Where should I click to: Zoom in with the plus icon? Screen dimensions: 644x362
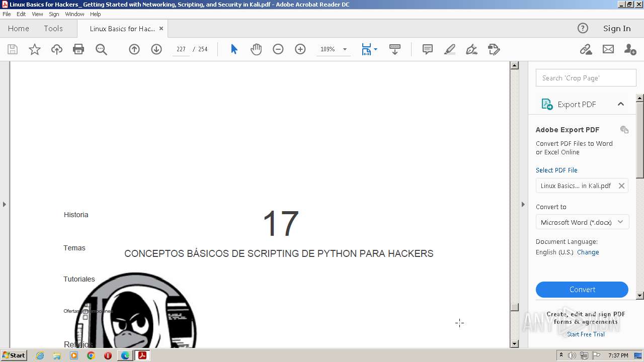point(300,49)
